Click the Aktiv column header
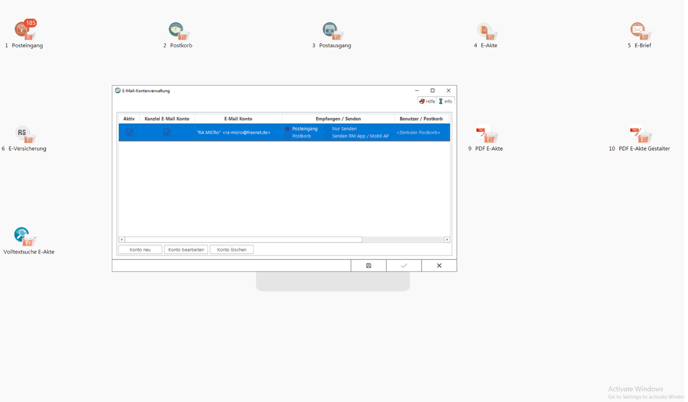Image resolution: width=688 pixels, height=402 pixels. pos(129,119)
